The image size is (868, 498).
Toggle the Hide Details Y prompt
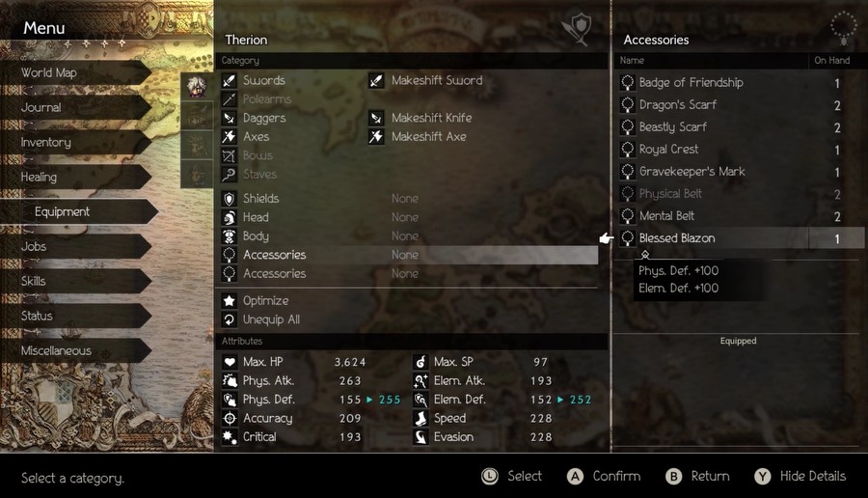click(800, 477)
